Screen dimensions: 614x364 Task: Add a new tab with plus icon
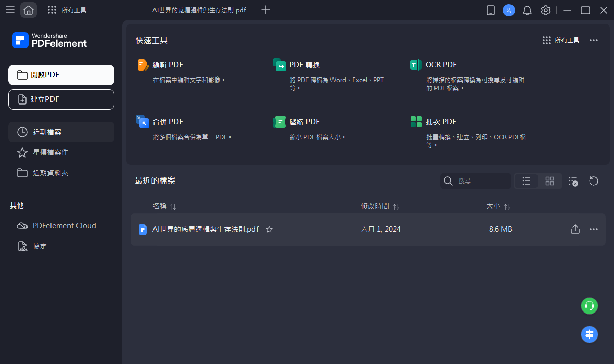(265, 10)
